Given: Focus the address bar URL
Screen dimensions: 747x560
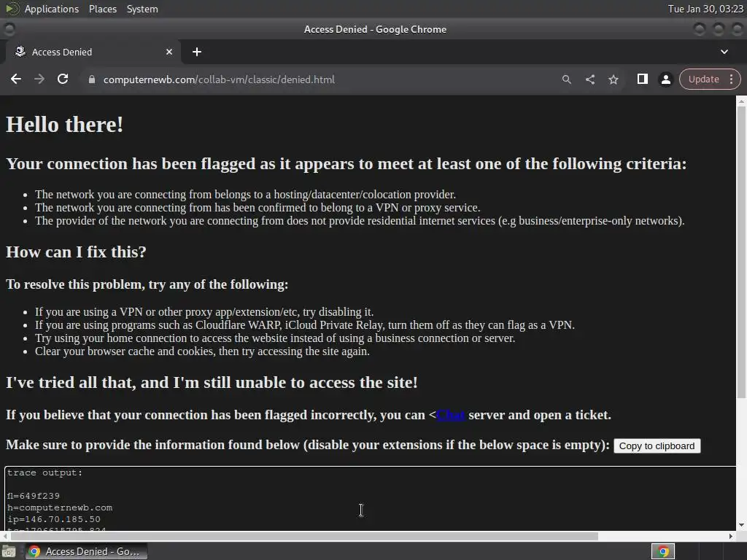Looking at the screenshot, I should [x=219, y=79].
